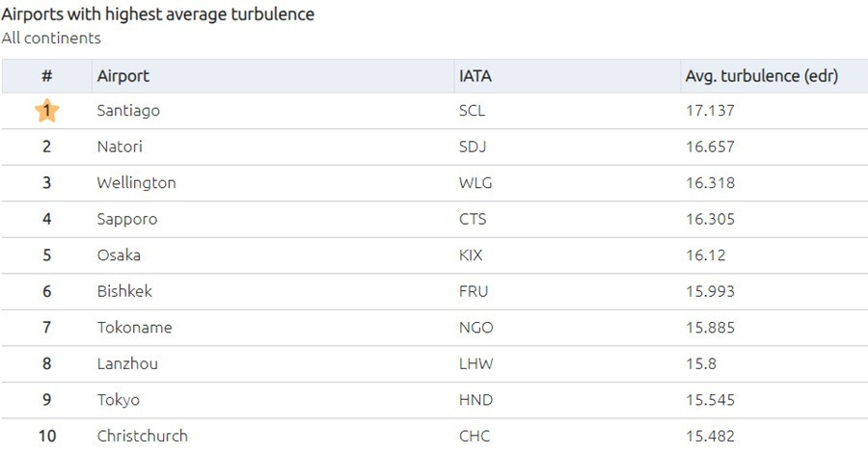The image size is (868, 454).
Task: Click the 'Airports with highest average turbulence' title
Action: click(158, 13)
